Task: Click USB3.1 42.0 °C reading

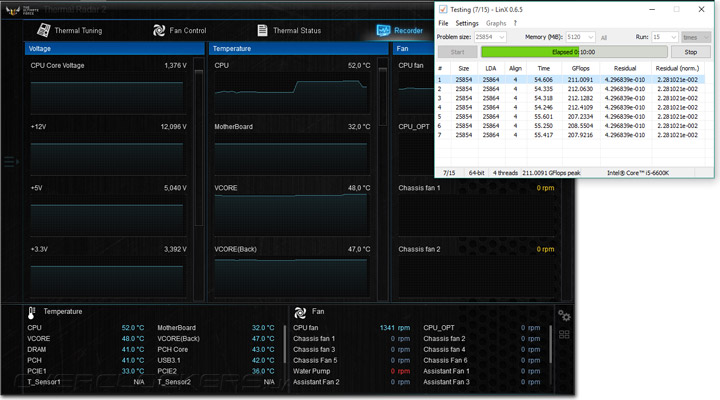Action: pyautogui.click(x=263, y=361)
